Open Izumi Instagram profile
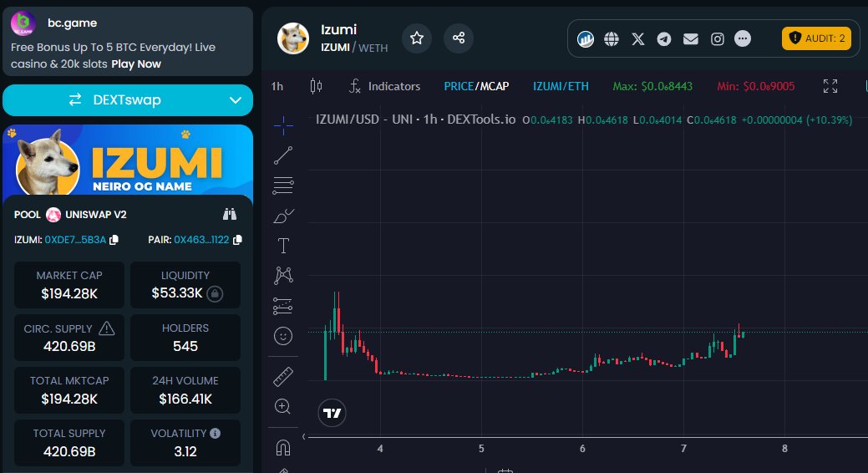868x473 pixels. (x=717, y=38)
